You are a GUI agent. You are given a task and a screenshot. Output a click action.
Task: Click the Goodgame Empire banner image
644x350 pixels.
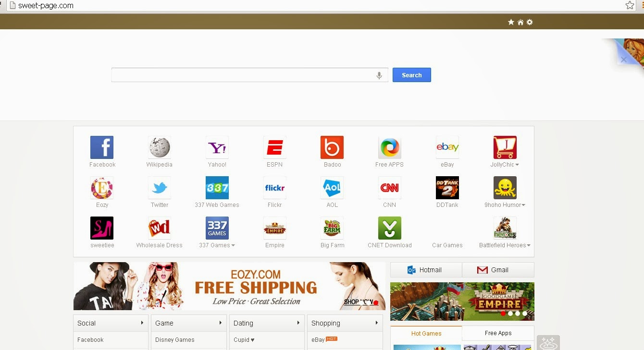(x=462, y=302)
